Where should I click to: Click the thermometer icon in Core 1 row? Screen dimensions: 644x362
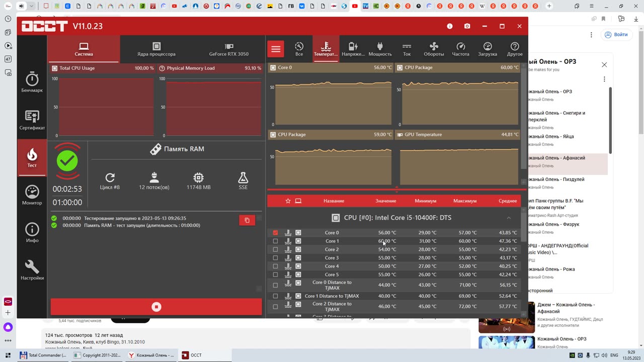pyautogui.click(x=288, y=241)
